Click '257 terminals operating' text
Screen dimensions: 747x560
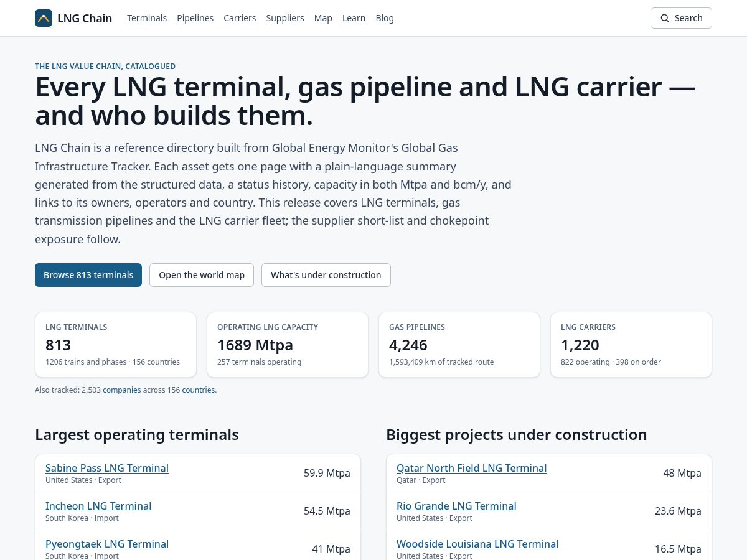pyautogui.click(x=259, y=362)
